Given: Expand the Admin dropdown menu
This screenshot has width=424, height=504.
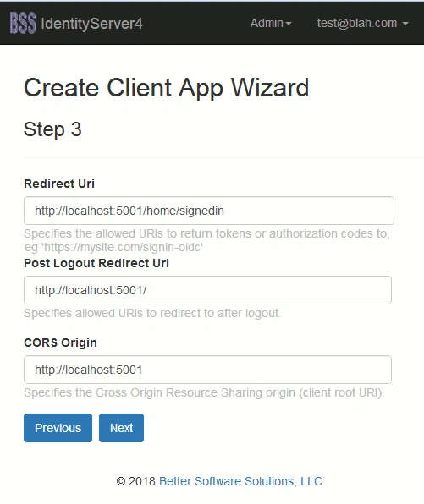Looking at the screenshot, I should [x=271, y=23].
